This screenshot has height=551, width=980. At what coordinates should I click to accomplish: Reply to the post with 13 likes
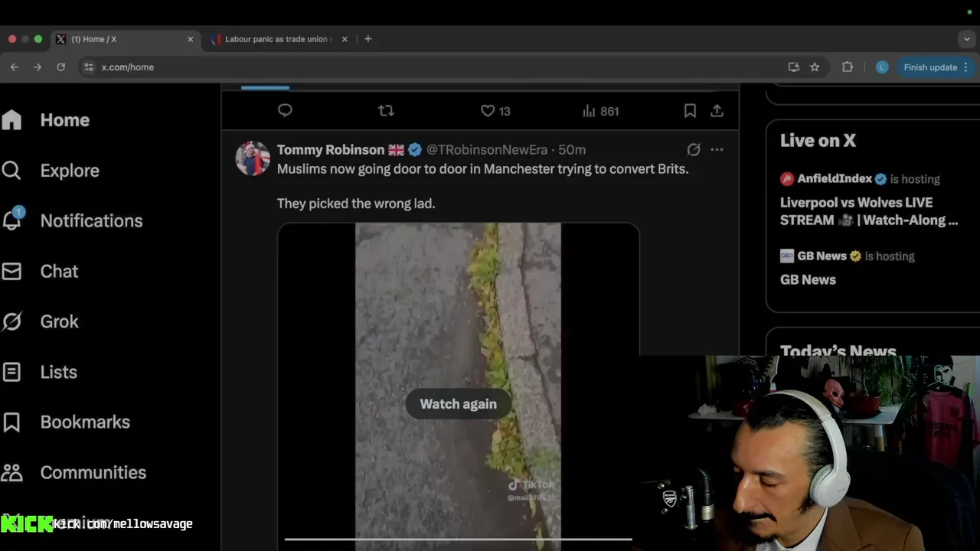285,111
